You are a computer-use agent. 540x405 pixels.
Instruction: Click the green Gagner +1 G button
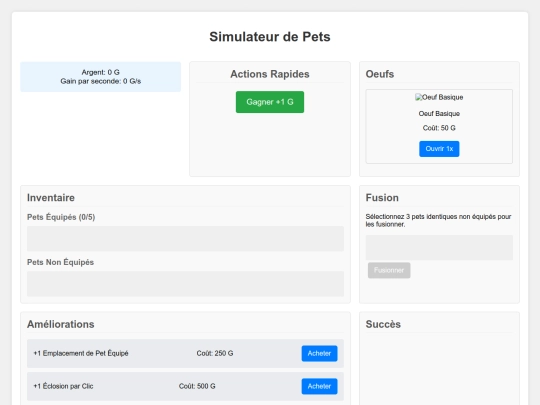(270, 102)
